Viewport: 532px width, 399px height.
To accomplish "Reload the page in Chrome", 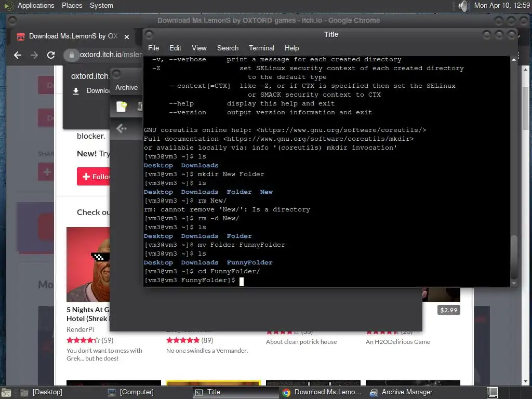I will tap(51, 55).
